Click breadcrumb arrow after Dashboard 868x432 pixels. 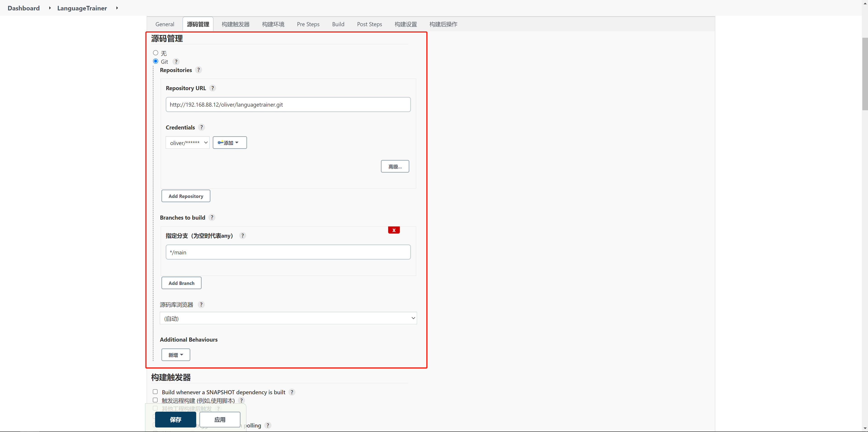(50, 8)
